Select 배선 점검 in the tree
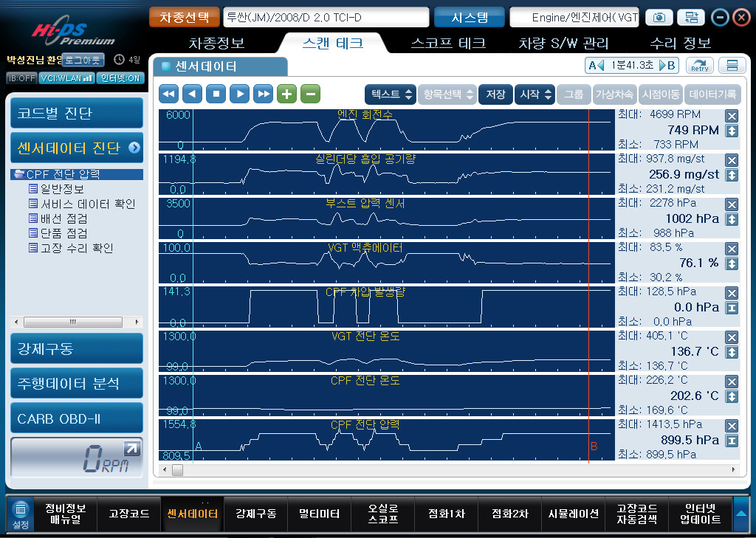This screenshot has width=756, height=538. click(63, 219)
